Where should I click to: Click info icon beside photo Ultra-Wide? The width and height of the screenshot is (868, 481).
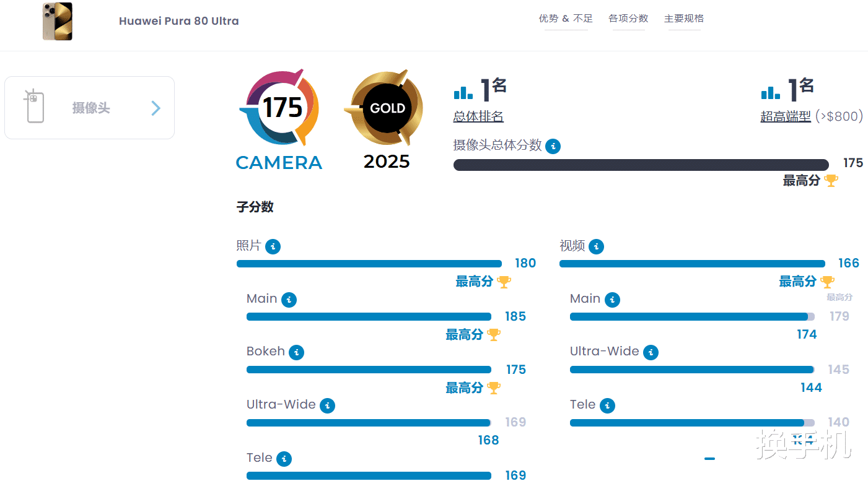[x=327, y=406]
